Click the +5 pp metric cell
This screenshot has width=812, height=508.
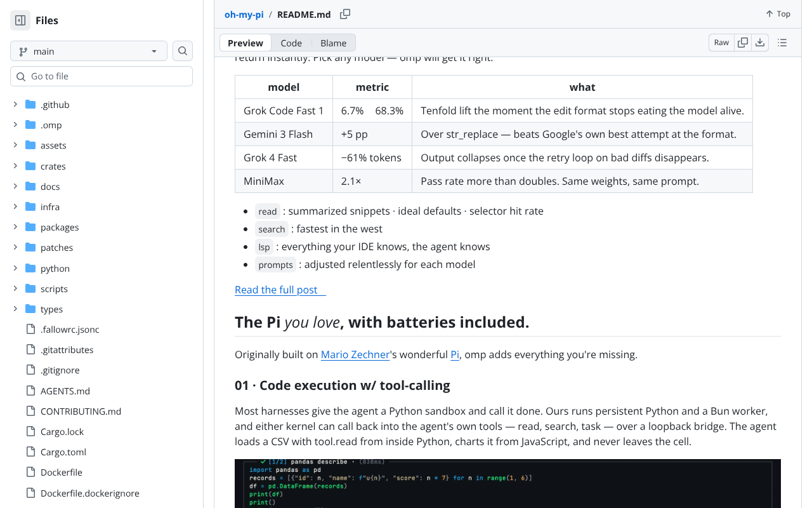[x=372, y=134]
